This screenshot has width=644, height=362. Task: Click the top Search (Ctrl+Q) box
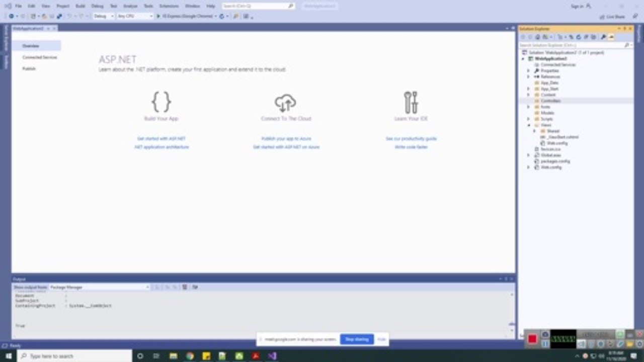coord(258,6)
